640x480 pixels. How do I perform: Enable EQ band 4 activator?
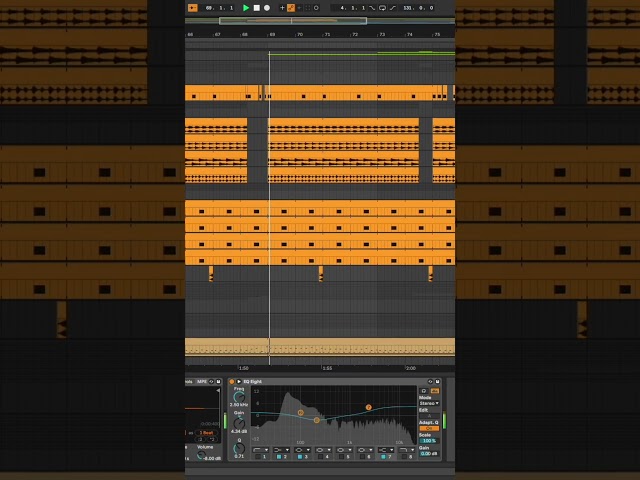(320, 457)
